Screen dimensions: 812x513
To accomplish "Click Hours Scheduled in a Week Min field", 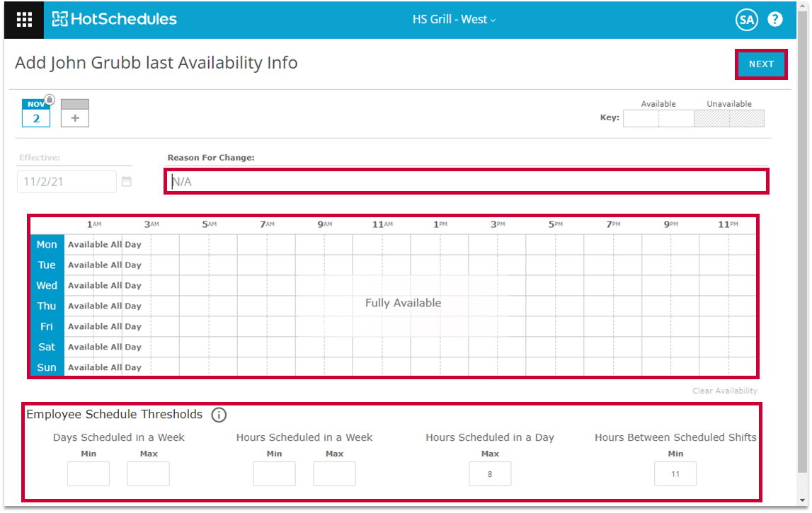I will click(x=274, y=474).
